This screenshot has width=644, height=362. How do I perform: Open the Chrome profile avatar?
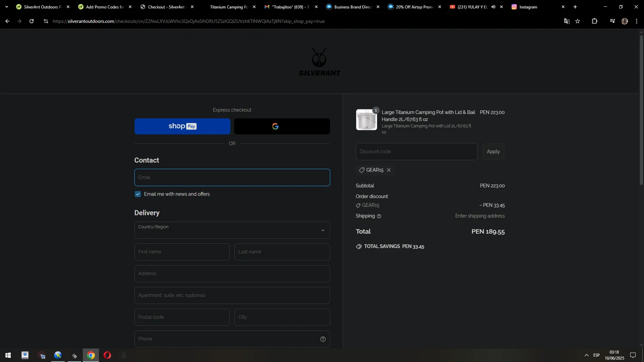625,21
